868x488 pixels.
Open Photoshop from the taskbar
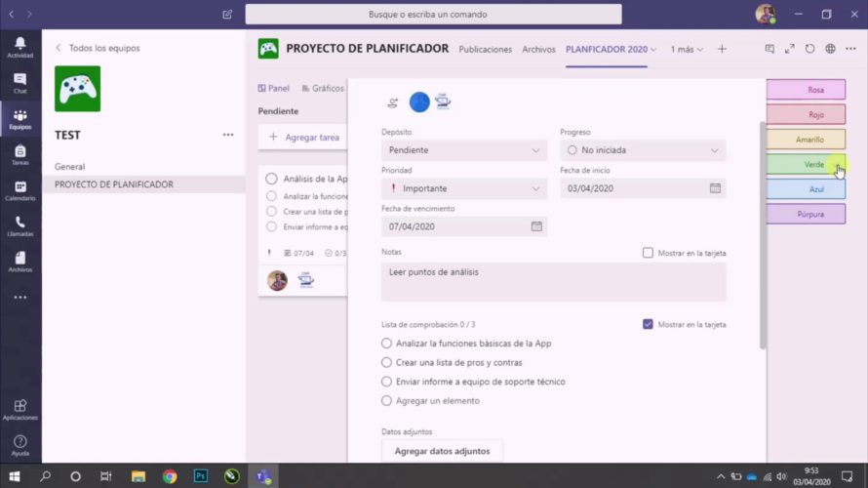point(201,476)
